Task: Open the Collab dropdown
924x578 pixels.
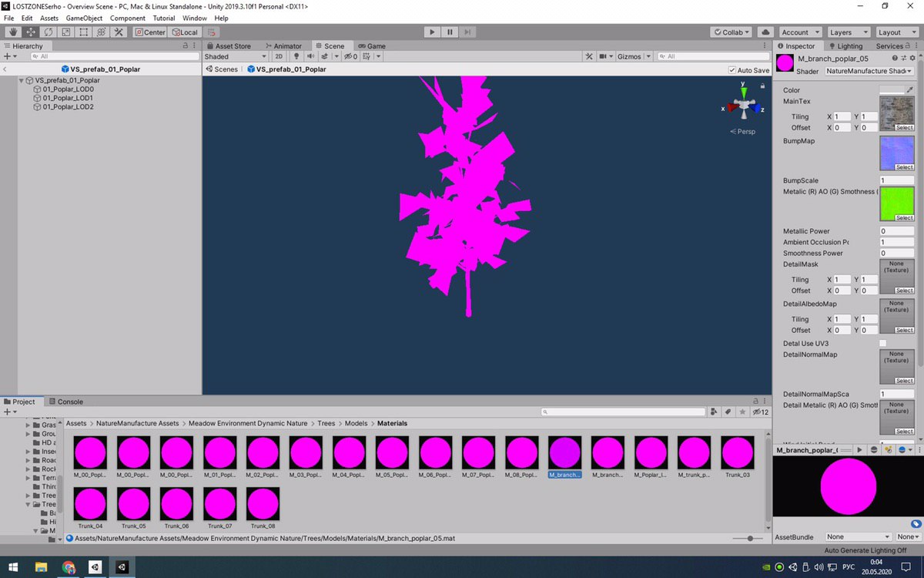Action: [732, 32]
